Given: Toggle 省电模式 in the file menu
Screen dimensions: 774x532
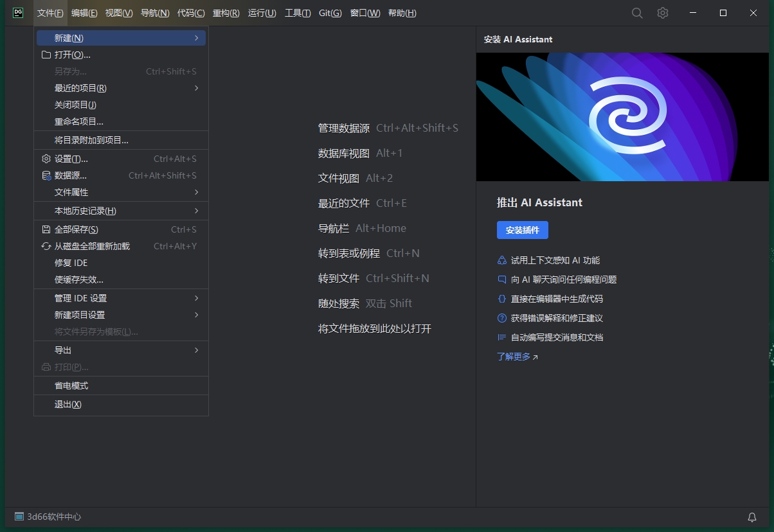Looking at the screenshot, I should [121, 386].
